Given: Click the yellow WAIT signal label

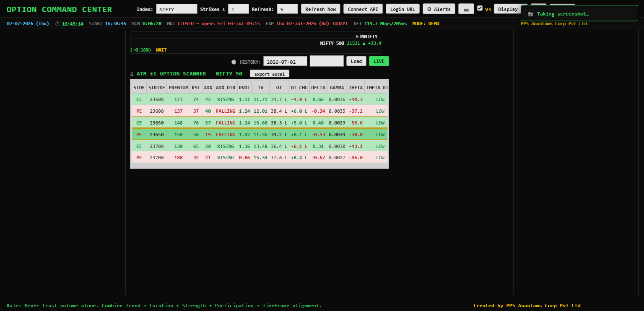Looking at the screenshot, I should point(161,50).
